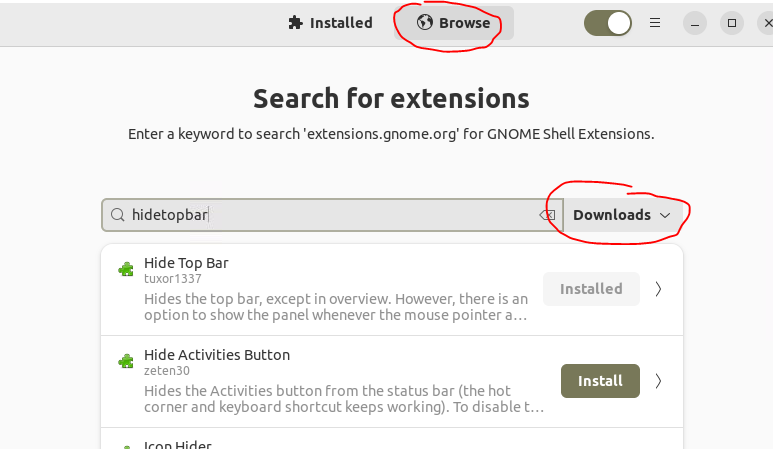Click the Icon Hider extension icon
Image resolution: width=773 pixels, height=449 pixels.
click(126, 446)
